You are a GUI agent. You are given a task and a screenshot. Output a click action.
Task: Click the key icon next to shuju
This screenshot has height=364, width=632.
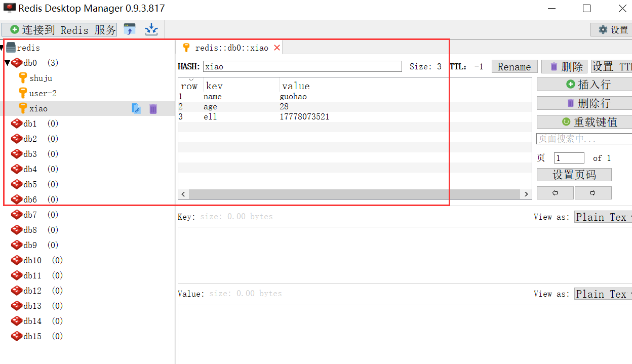click(x=23, y=78)
